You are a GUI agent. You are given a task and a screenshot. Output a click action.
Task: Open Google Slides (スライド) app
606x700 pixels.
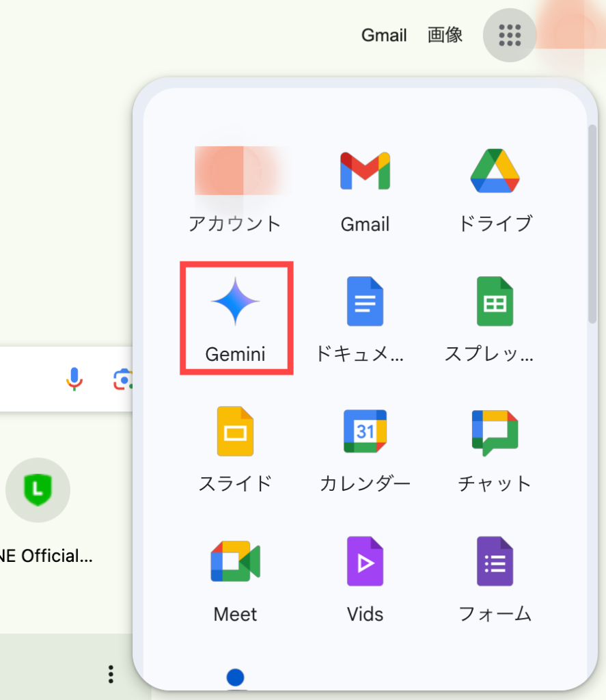click(x=236, y=448)
